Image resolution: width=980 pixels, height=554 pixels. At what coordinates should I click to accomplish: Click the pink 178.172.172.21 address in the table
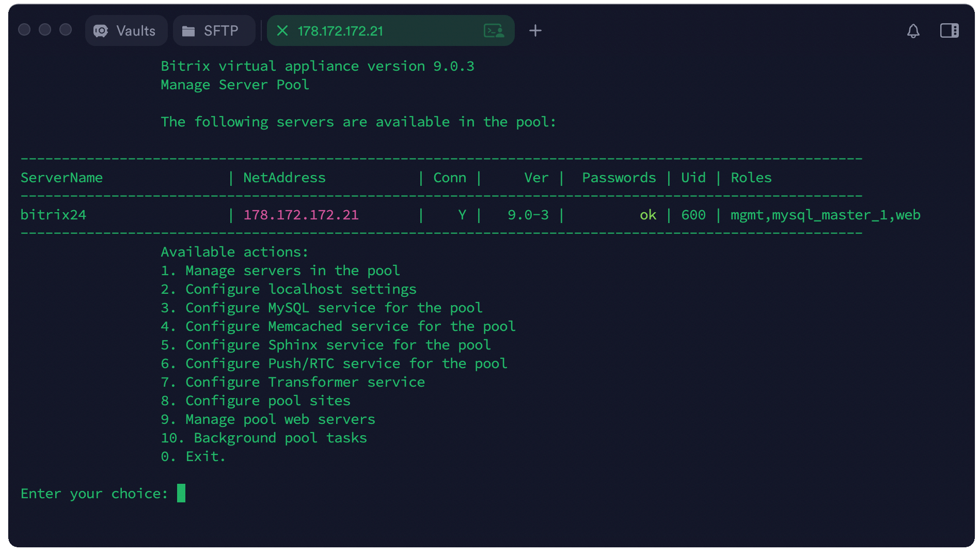pyautogui.click(x=301, y=215)
